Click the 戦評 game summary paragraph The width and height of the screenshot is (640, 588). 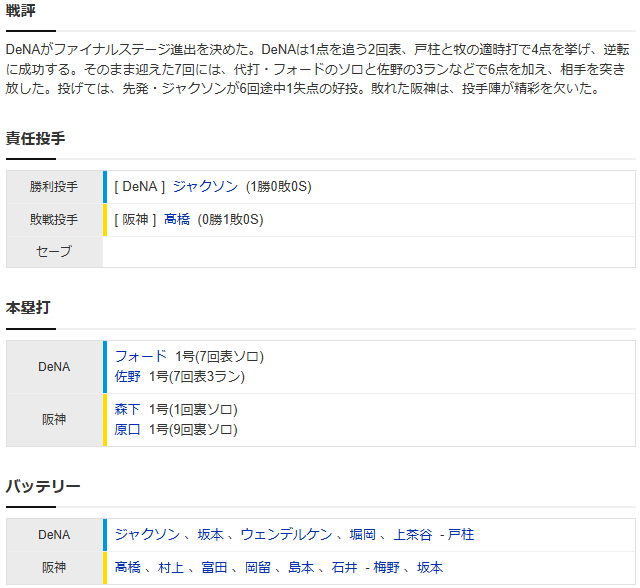(318, 69)
